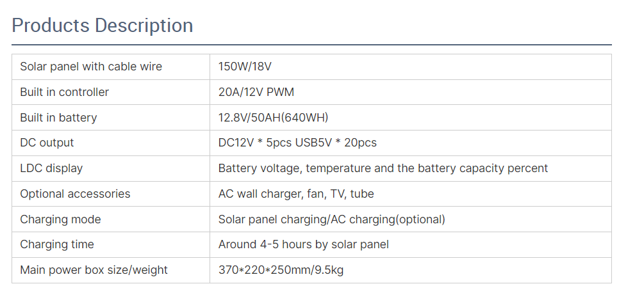Click the divider line under the heading
Image resolution: width=644 pixels, height=293 pixels.
click(x=311, y=45)
